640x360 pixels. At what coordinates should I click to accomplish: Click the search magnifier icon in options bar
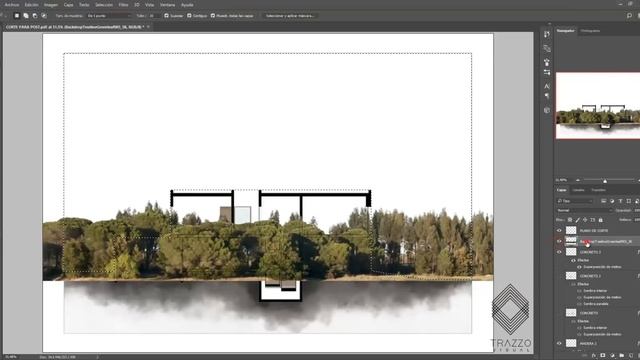(x=629, y=16)
